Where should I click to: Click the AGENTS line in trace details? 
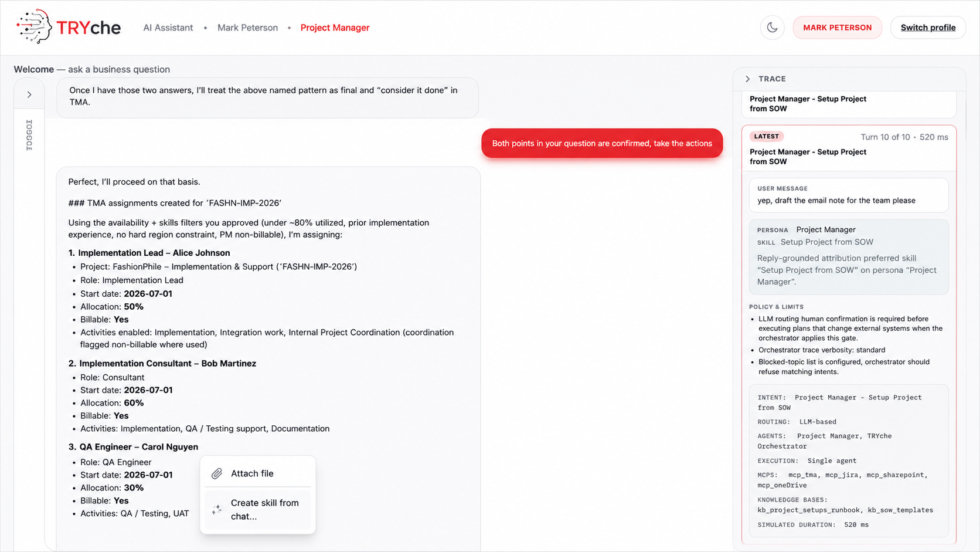point(824,441)
